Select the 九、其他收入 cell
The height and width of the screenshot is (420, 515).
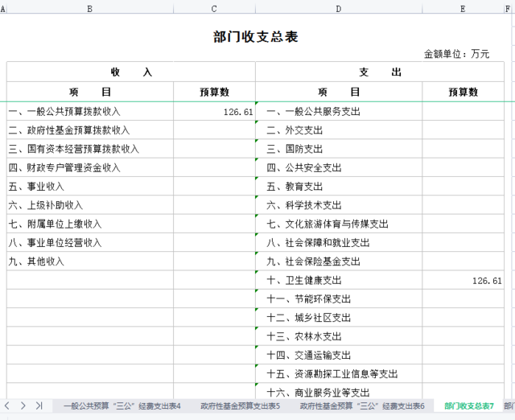click(x=89, y=261)
